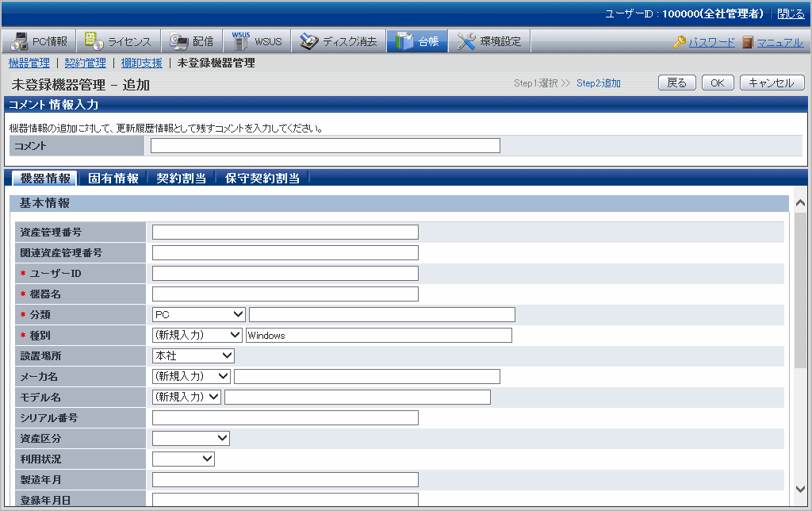Image resolution: width=812 pixels, height=511 pixels.
Task: Open the 利用状況 dropdown
Action: pos(183,459)
